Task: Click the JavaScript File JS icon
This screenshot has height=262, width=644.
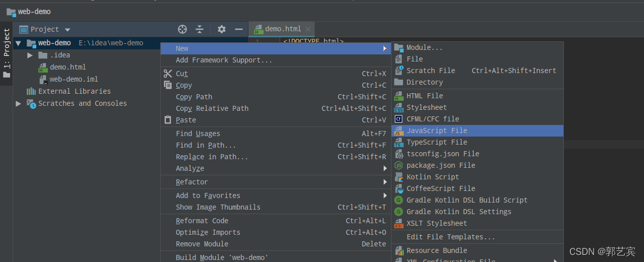Action: coord(399,130)
